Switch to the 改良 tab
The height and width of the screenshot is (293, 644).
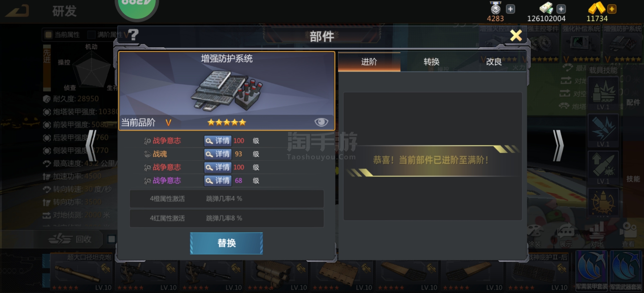pos(494,62)
